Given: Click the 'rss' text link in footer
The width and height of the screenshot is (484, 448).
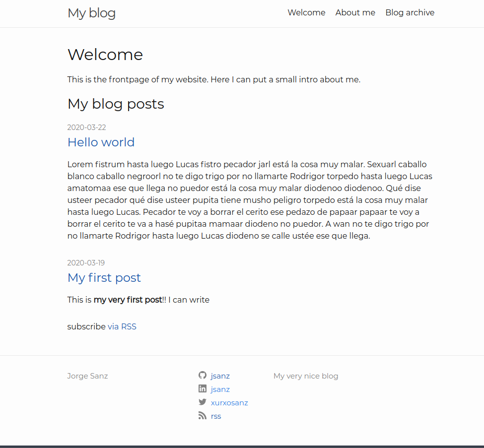Looking at the screenshot, I should point(216,416).
